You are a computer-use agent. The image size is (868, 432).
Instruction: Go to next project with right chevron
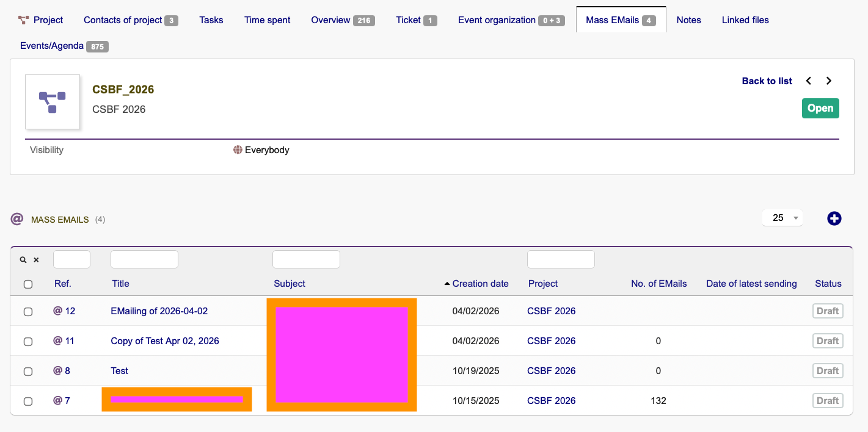(x=829, y=81)
